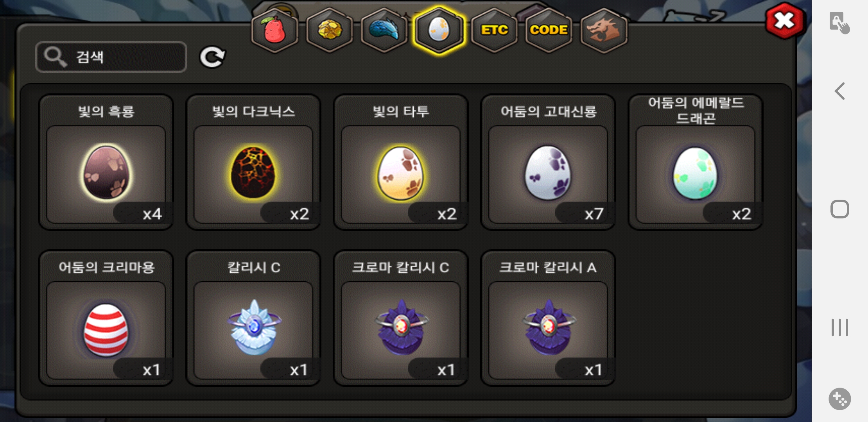
Task: Open the red fruit food tab
Action: 275,30
